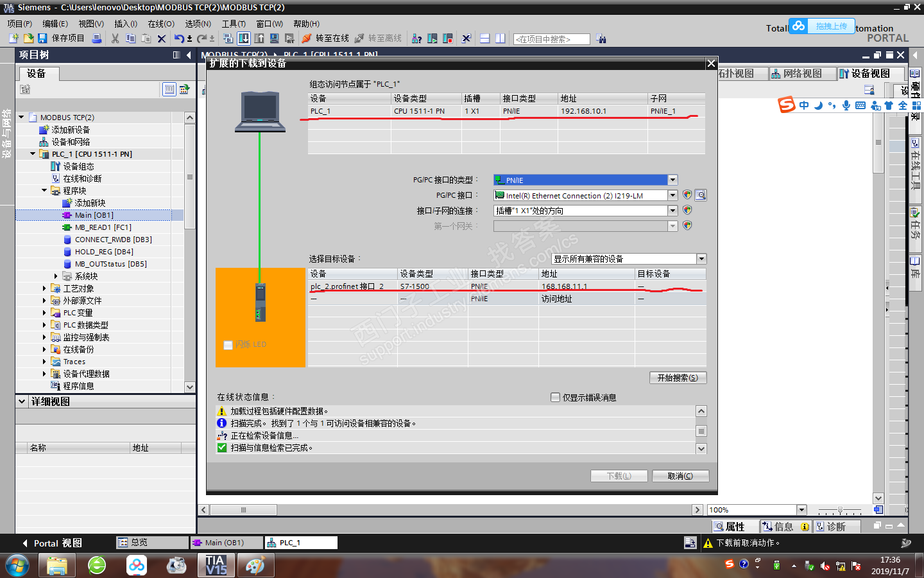This screenshot has height=578, width=924.
Task: Open the 项目(P) menu
Action: (20, 24)
